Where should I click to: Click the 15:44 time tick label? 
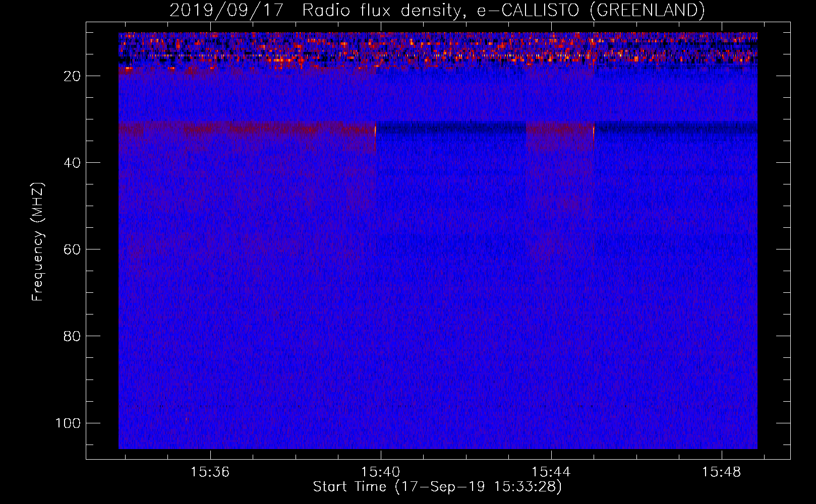[x=551, y=472]
